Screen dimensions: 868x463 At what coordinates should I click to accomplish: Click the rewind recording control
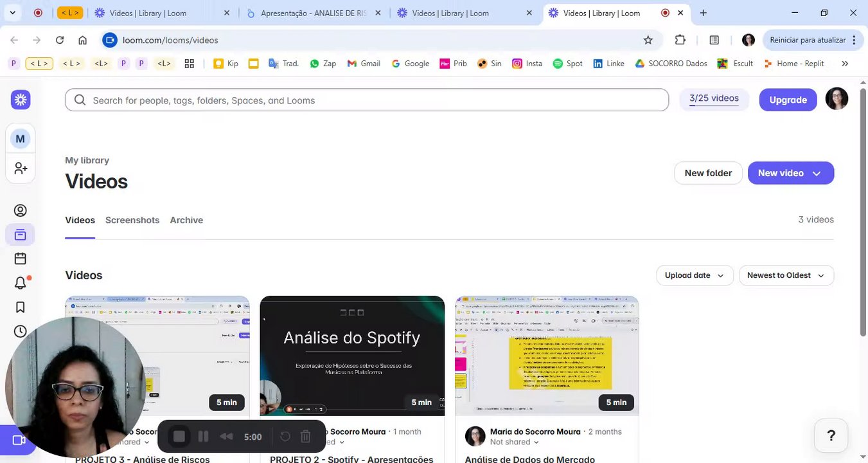pos(226,437)
